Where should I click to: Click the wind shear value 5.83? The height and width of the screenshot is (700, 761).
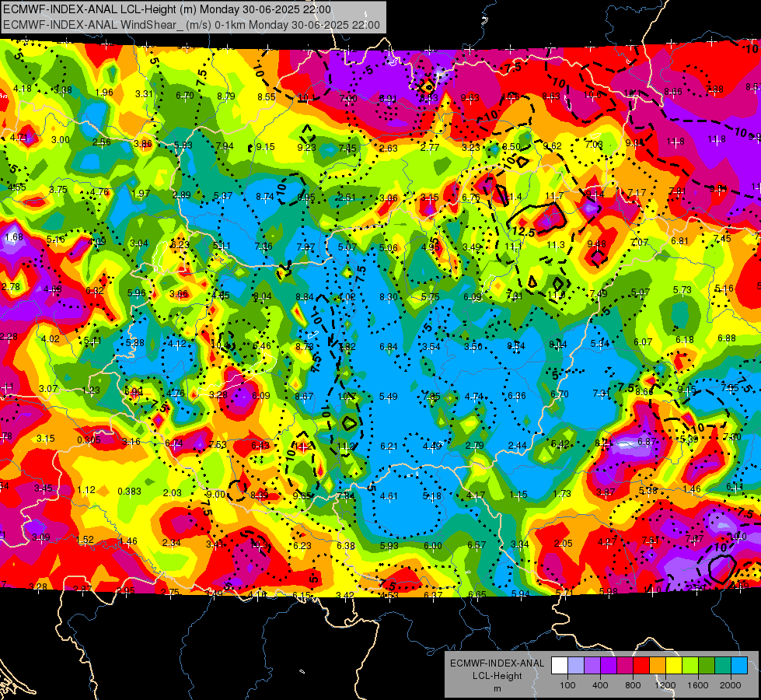[183, 145]
